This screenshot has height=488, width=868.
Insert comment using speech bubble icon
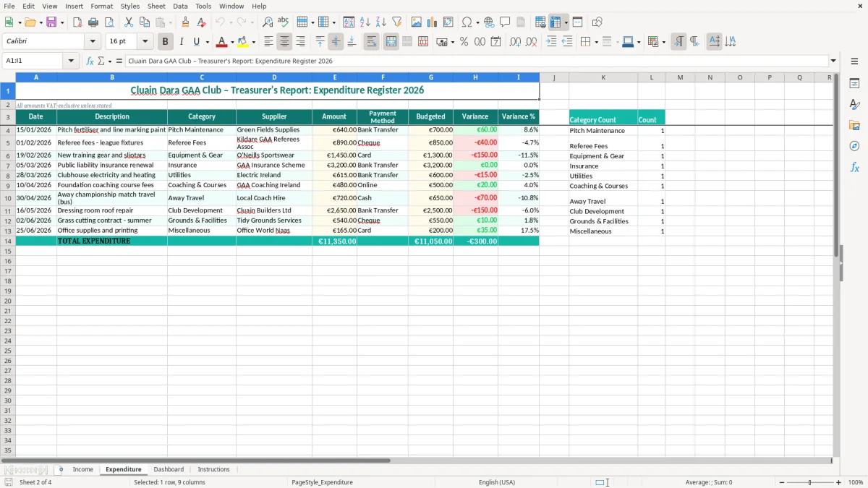click(505, 22)
